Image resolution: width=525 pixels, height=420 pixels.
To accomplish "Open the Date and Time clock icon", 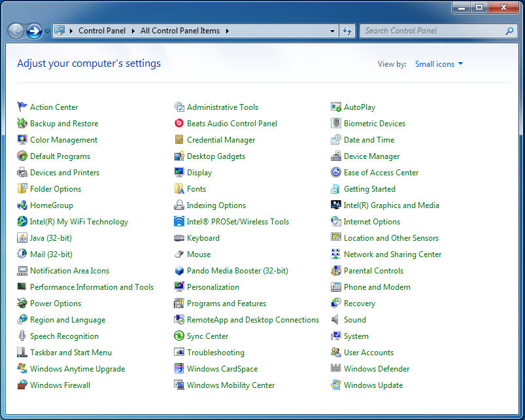I will click(x=336, y=139).
